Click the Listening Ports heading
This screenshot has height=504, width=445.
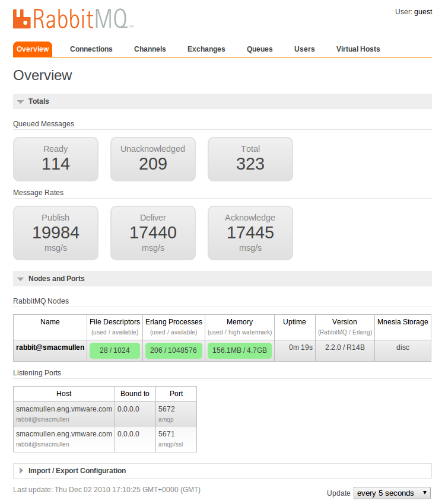pos(37,373)
